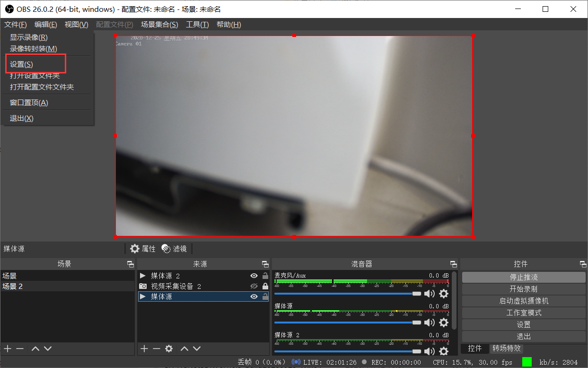Pop out the 混音器 dock panel
Image resolution: width=588 pixels, height=368 pixels.
click(x=454, y=264)
